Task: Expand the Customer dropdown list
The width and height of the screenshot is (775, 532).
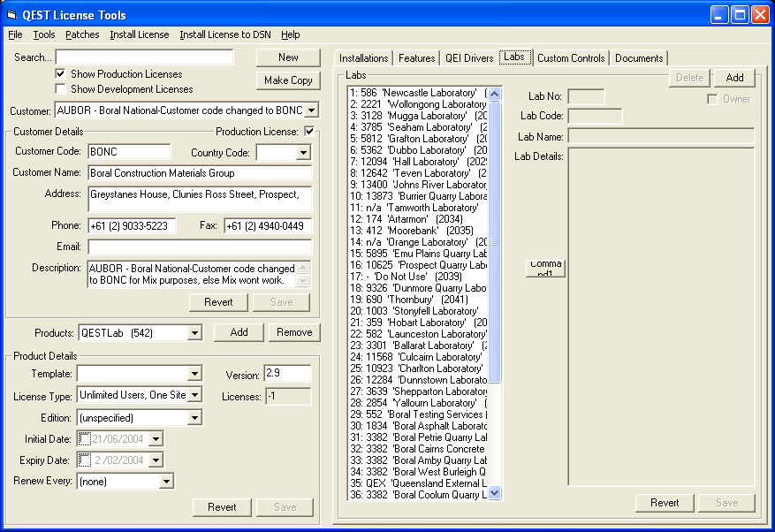Action: tap(311, 111)
